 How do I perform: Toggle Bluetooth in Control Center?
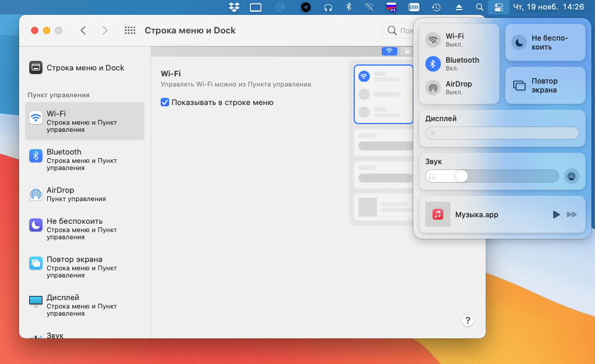point(433,64)
